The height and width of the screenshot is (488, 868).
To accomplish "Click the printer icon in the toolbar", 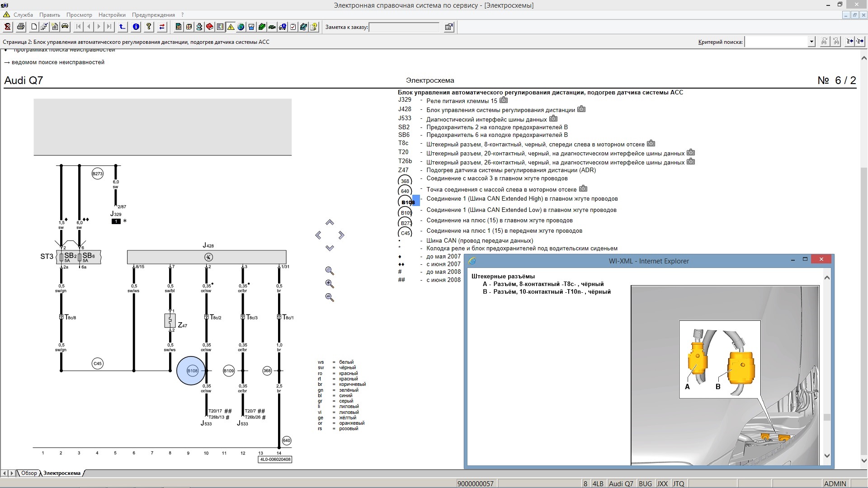I will point(20,27).
